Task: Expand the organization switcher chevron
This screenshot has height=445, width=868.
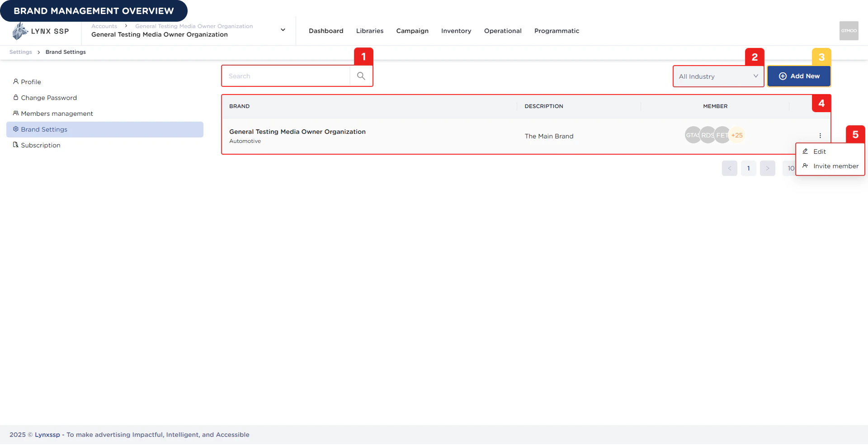Action: point(283,30)
